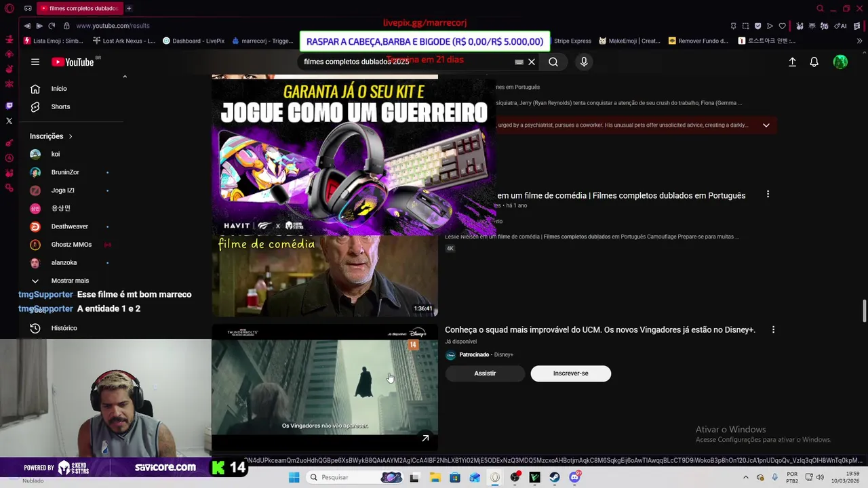Screen dimensions: 868x488
Task: Reload the current page
Action: 52,26
